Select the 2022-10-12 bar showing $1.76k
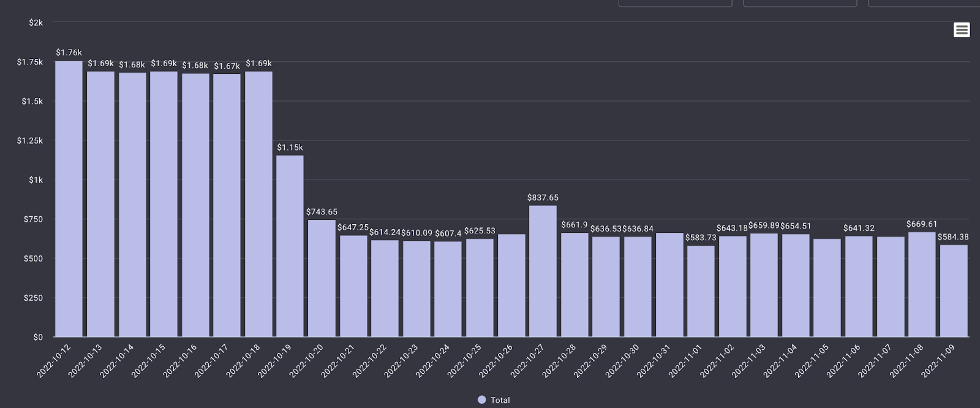 [69, 198]
